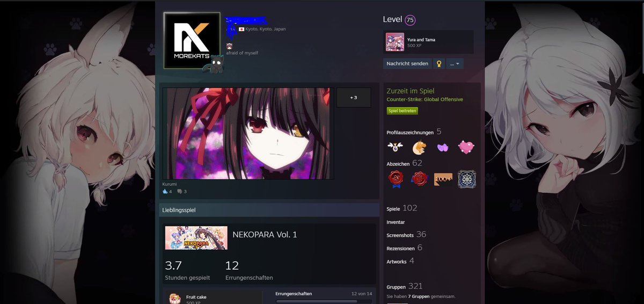The width and height of the screenshot is (644, 304).
Task: Award profile with the gold medal icon
Action: [438, 63]
